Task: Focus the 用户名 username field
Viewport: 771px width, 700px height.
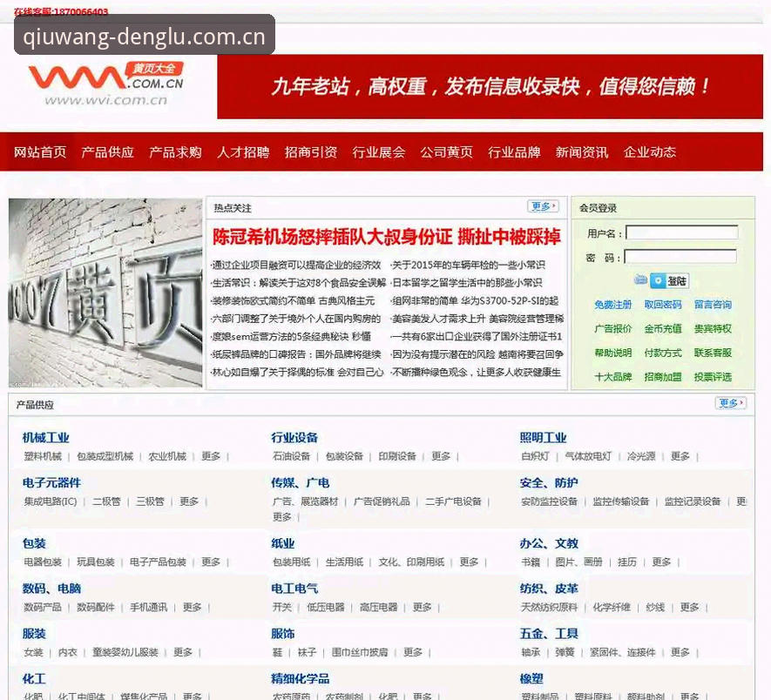Action: tap(681, 232)
